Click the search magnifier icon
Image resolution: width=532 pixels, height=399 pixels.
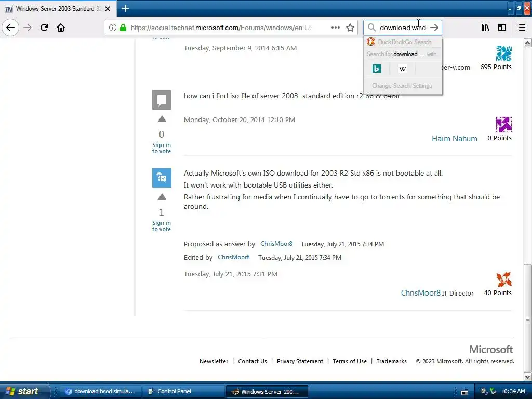(371, 28)
